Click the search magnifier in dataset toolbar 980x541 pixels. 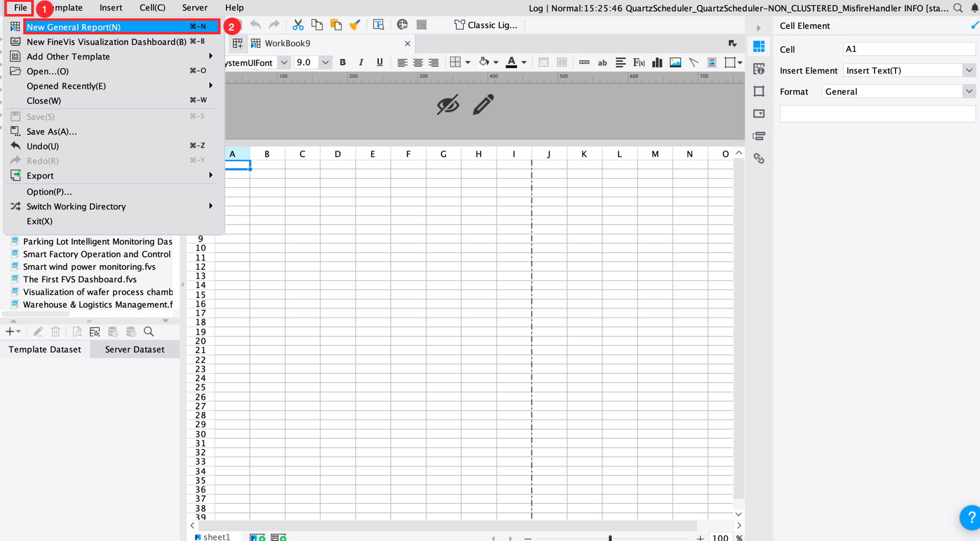[x=149, y=332]
